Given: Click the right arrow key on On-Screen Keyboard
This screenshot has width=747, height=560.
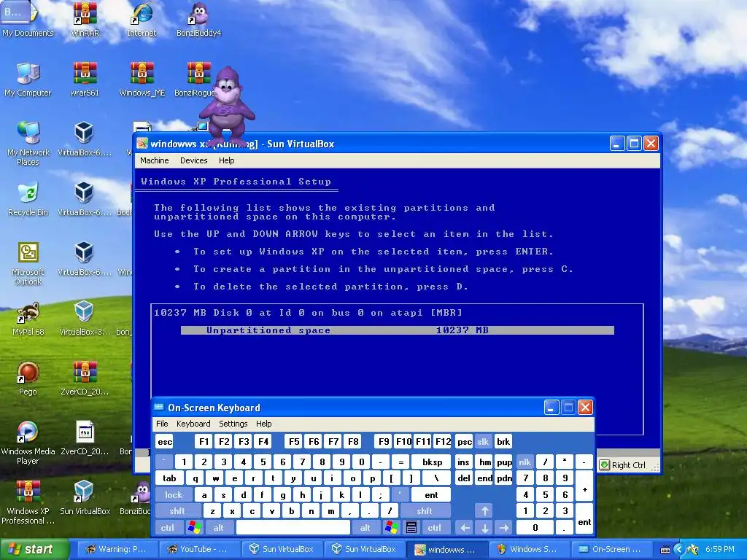Looking at the screenshot, I should (x=503, y=528).
